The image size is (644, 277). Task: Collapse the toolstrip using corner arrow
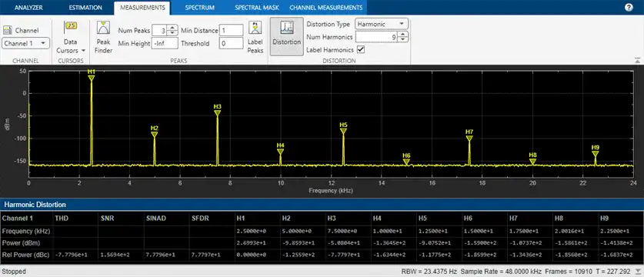(x=637, y=61)
